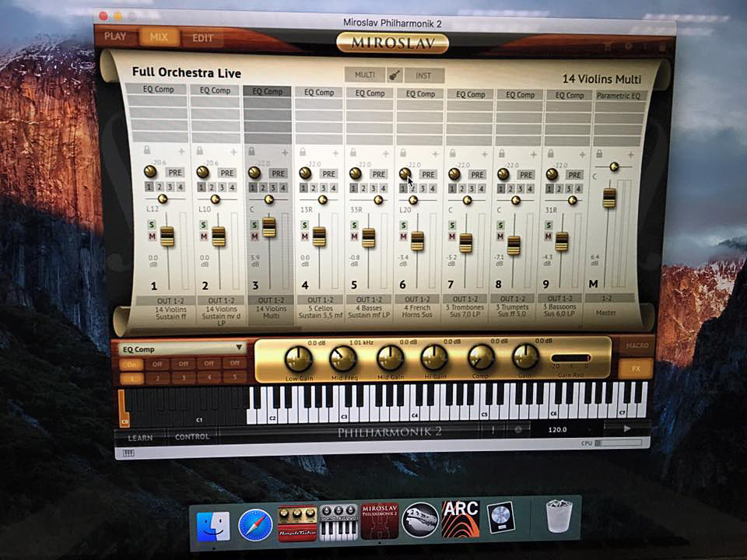
Task: Click channel 3 volume fader
Action: pyautogui.click(x=269, y=226)
